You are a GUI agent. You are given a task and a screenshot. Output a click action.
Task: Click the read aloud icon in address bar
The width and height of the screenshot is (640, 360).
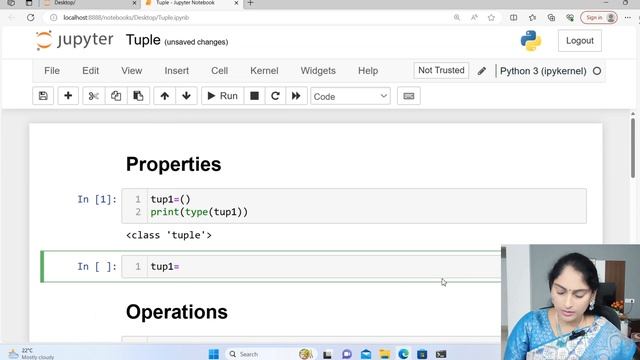point(474,18)
